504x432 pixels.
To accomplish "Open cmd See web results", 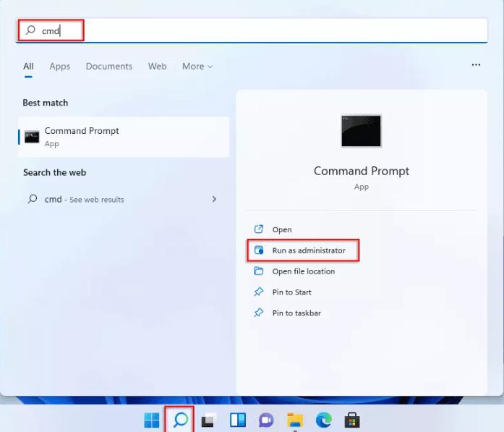I will [x=124, y=199].
